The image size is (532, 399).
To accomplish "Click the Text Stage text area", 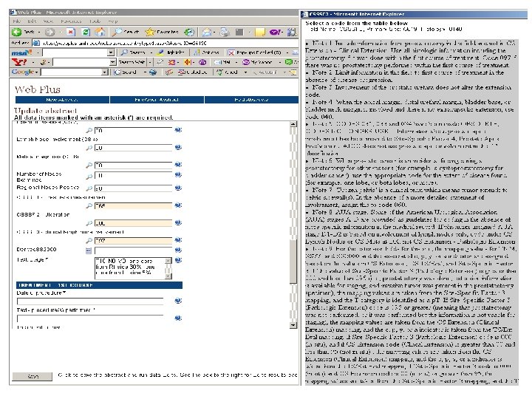I will (x=130, y=268).
